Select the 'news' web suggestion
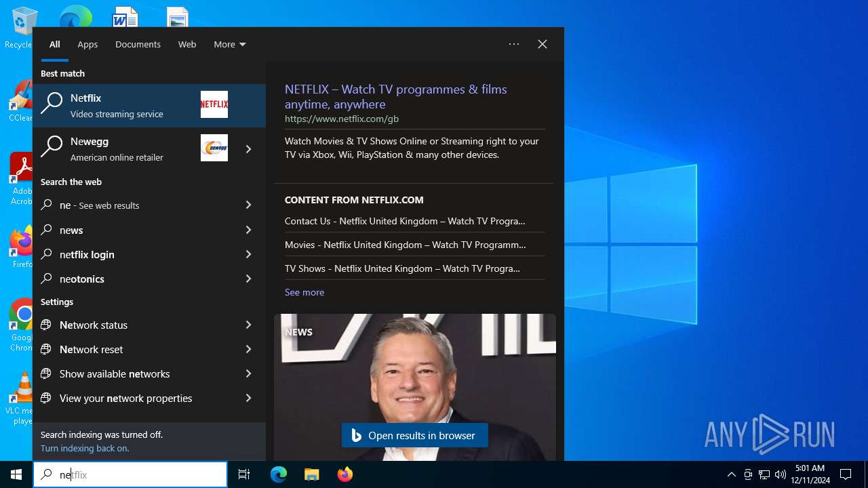This screenshot has height=488, width=868. 132,230
